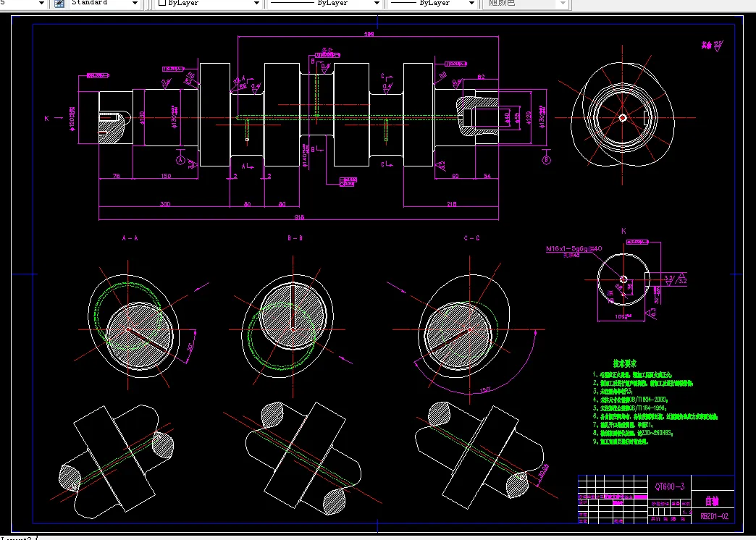Image resolution: width=756 pixels, height=540 pixels.
Task: Click the style manager icon left of Standard
Action: [x=59, y=4]
